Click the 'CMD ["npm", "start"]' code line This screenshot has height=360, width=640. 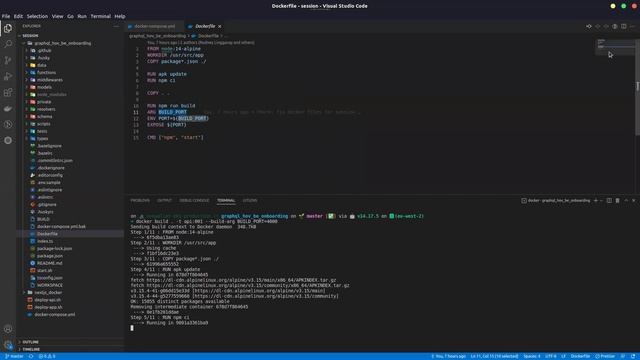[175, 138]
